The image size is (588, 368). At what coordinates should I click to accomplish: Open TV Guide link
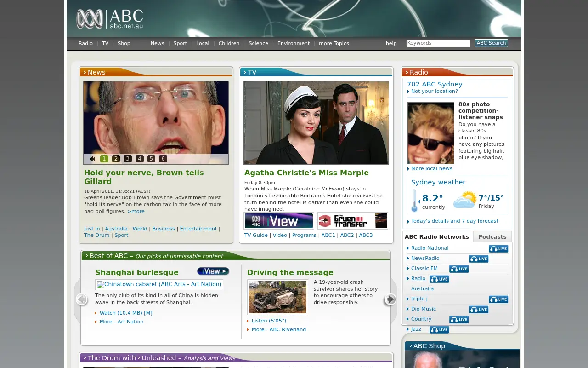256,235
